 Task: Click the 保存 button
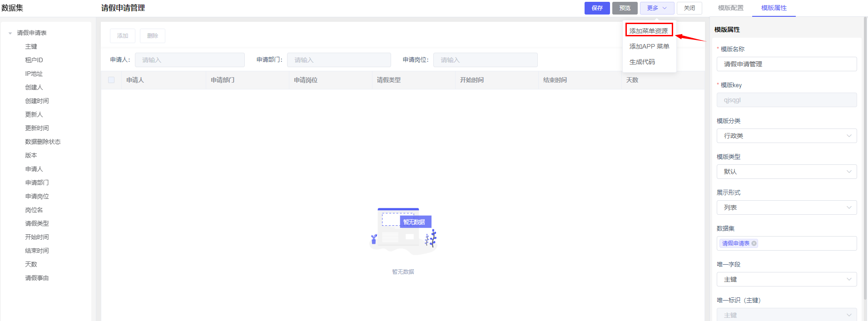597,8
